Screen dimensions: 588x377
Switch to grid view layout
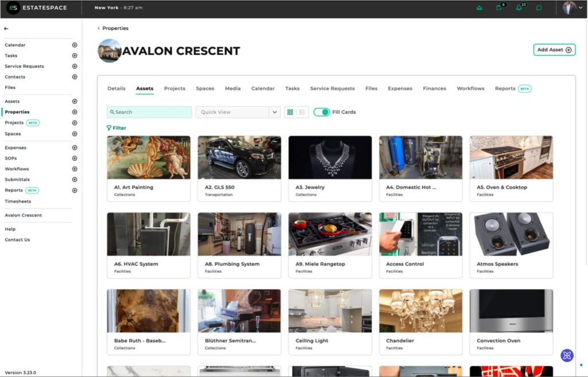click(290, 112)
